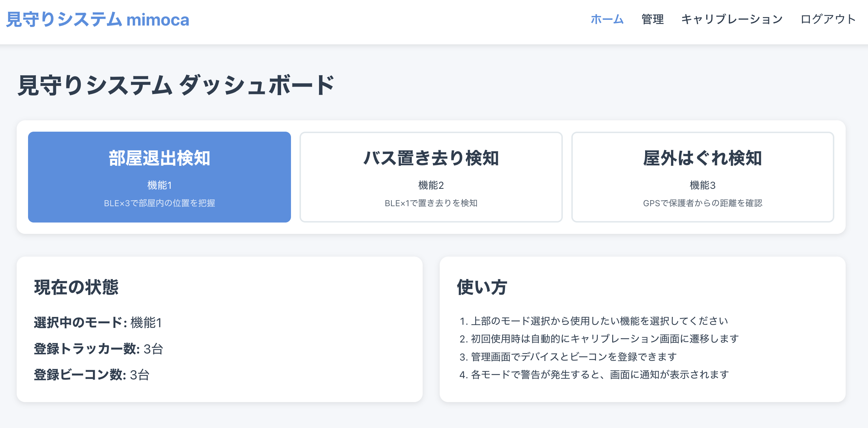Click the BLE×1で置き去りを検知 description text

(431, 203)
